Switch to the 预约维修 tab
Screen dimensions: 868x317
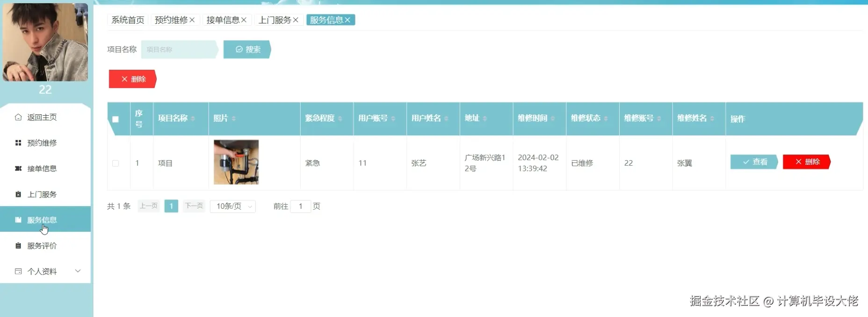171,20
